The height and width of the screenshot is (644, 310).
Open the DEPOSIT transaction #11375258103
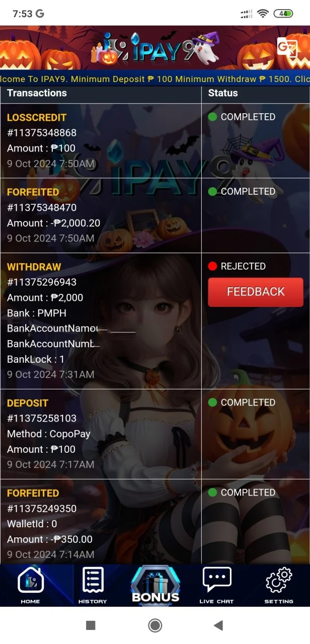101,434
